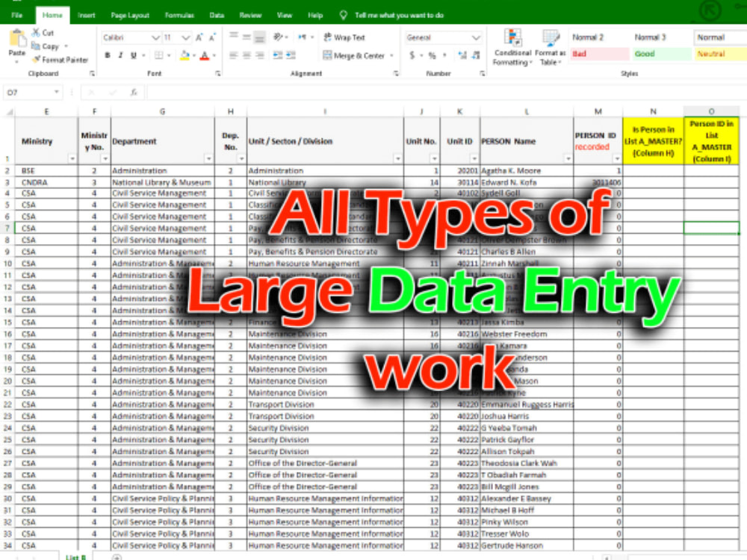Open the filter dropdown on Ministry column

72,158
